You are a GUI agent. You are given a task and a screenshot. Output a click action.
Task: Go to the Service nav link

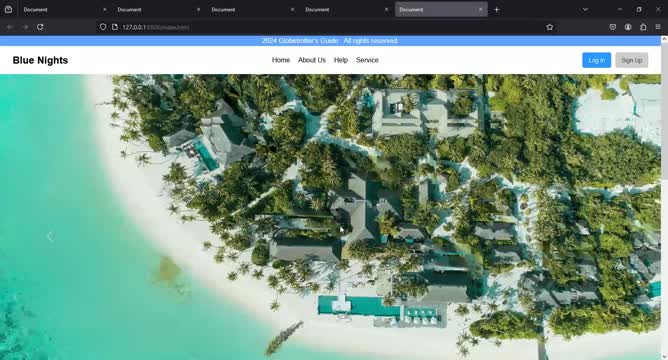coord(367,60)
